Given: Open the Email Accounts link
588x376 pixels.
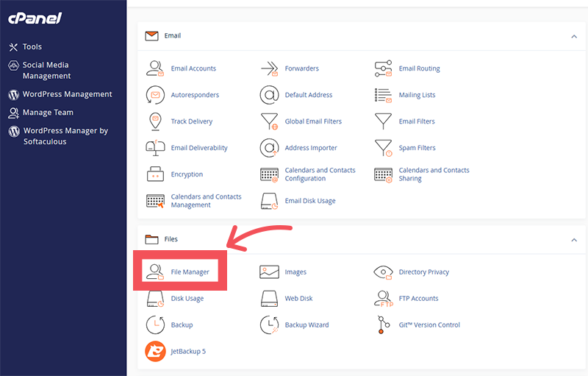Looking at the screenshot, I should pyautogui.click(x=193, y=68).
